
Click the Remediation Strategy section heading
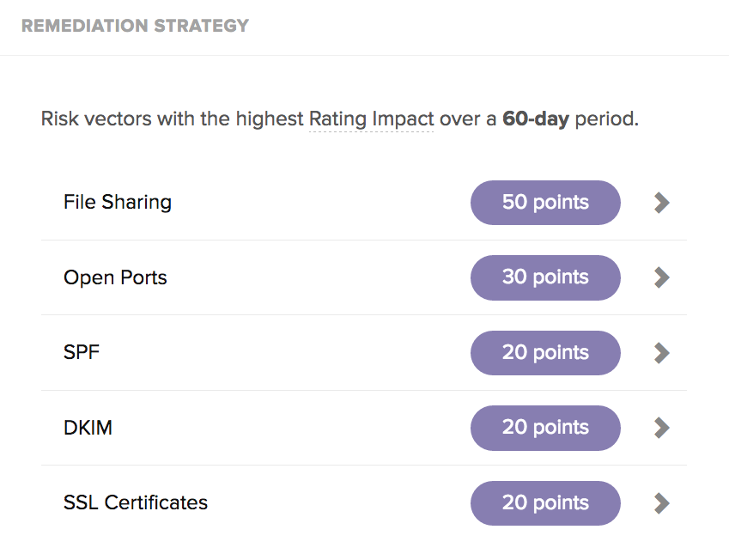click(x=136, y=26)
